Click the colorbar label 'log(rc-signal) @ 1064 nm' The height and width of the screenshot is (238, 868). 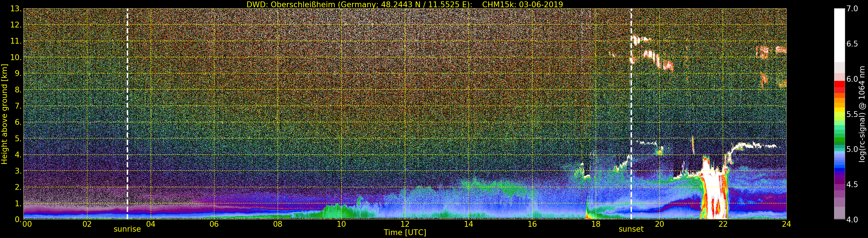pos(862,114)
